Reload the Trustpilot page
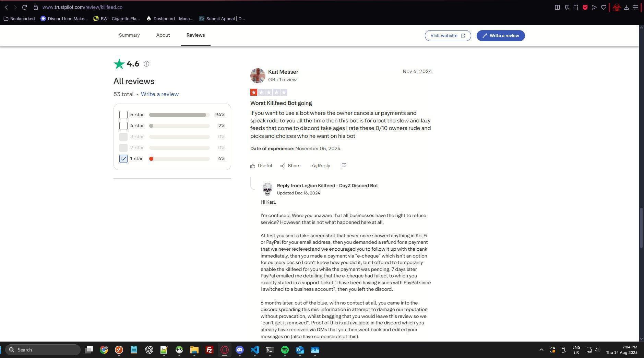The height and width of the screenshot is (358, 644). coord(24,7)
